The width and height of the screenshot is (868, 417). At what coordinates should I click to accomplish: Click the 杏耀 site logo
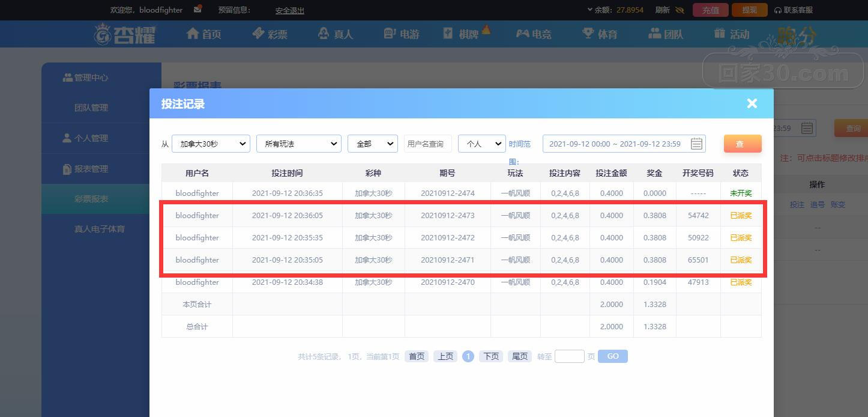125,34
